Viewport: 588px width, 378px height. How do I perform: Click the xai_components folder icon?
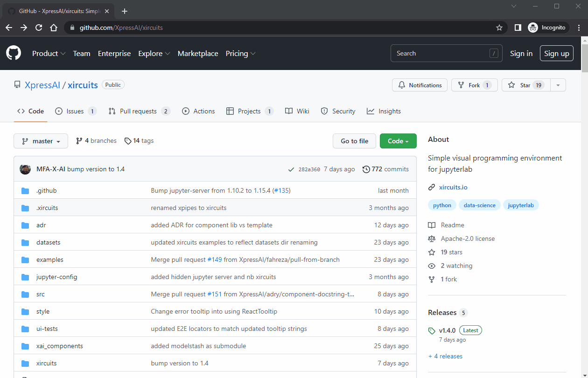[25, 346]
